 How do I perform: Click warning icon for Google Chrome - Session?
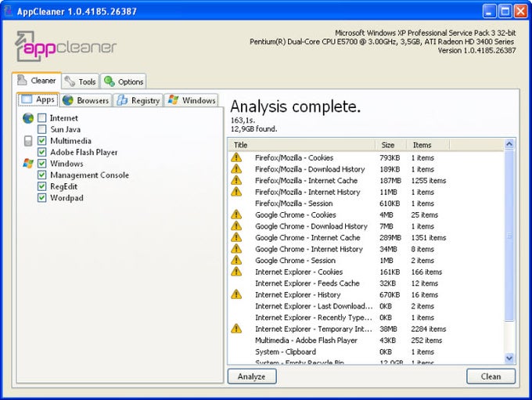236,261
